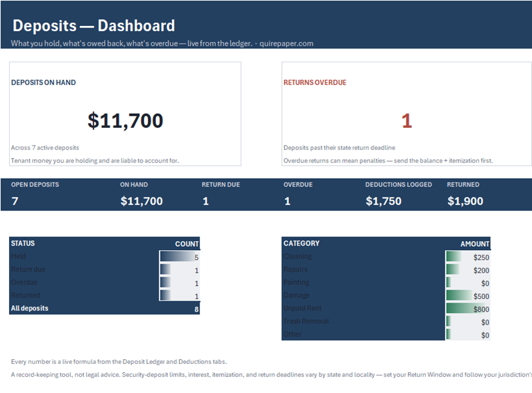
Task: Select the 'COUNT' table header
Action: point(186,244)
